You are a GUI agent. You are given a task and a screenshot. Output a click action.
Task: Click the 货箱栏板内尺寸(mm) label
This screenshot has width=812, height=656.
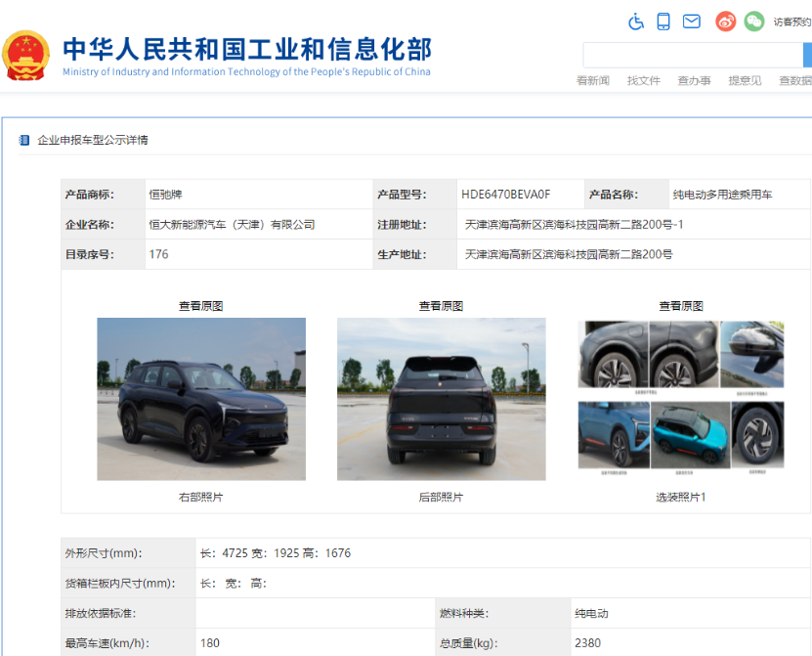pos(120,584)
